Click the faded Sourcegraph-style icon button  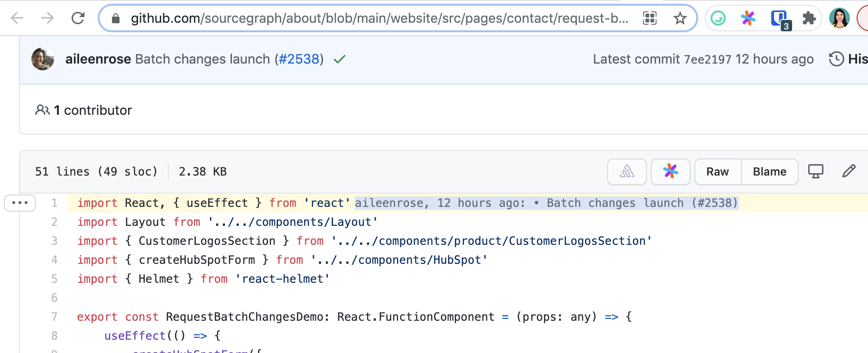[627, 172]
